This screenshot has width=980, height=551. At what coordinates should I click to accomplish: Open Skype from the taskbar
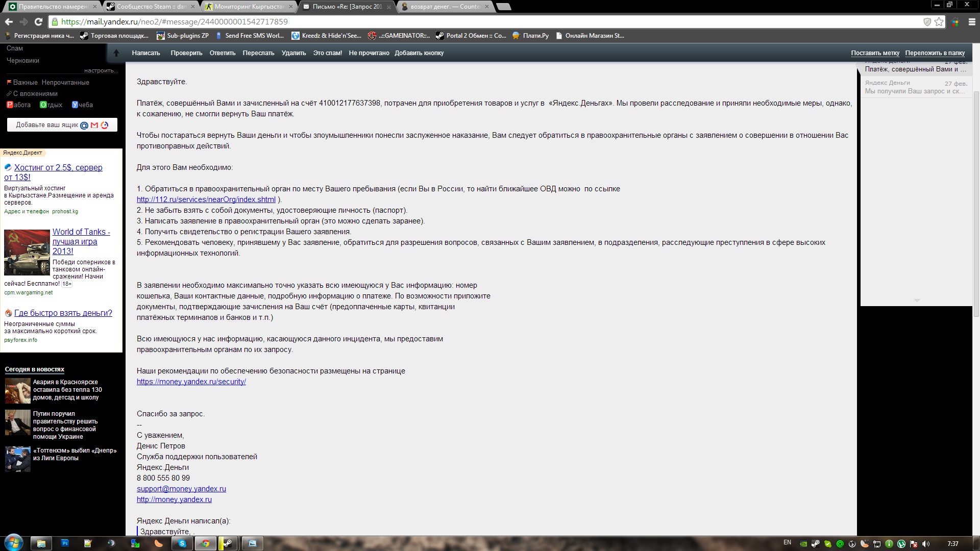coord(182,543)
